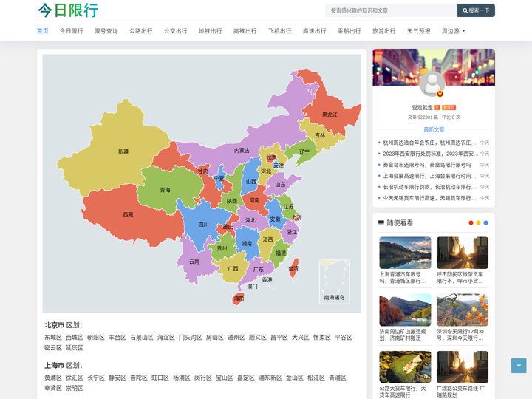This screenshot has height=399, width=532.
Task: Select 内蒙古 region on the map
Action: [242, 150]
